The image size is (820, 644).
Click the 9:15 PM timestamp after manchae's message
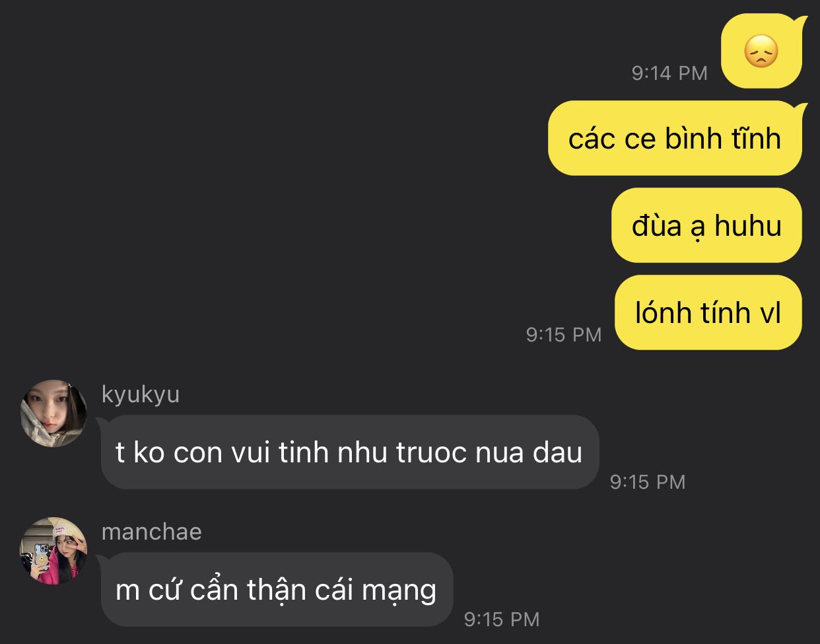click(502, 619)
